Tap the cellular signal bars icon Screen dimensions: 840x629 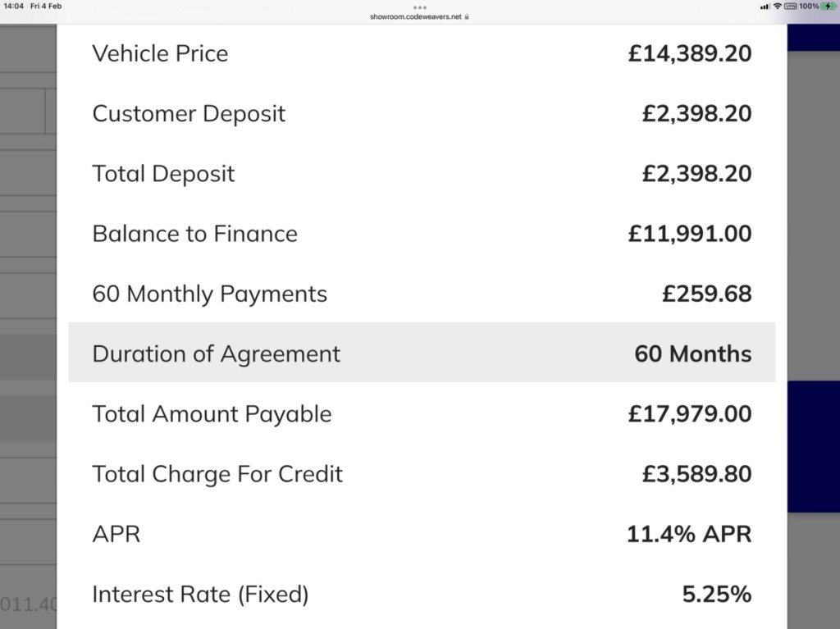click(765, 7)
